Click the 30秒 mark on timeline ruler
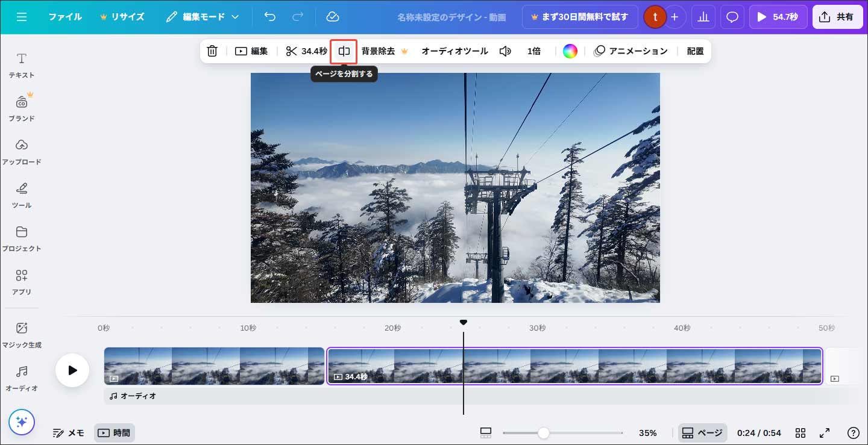Screen dimensions: 868x445 coord(538,328)
